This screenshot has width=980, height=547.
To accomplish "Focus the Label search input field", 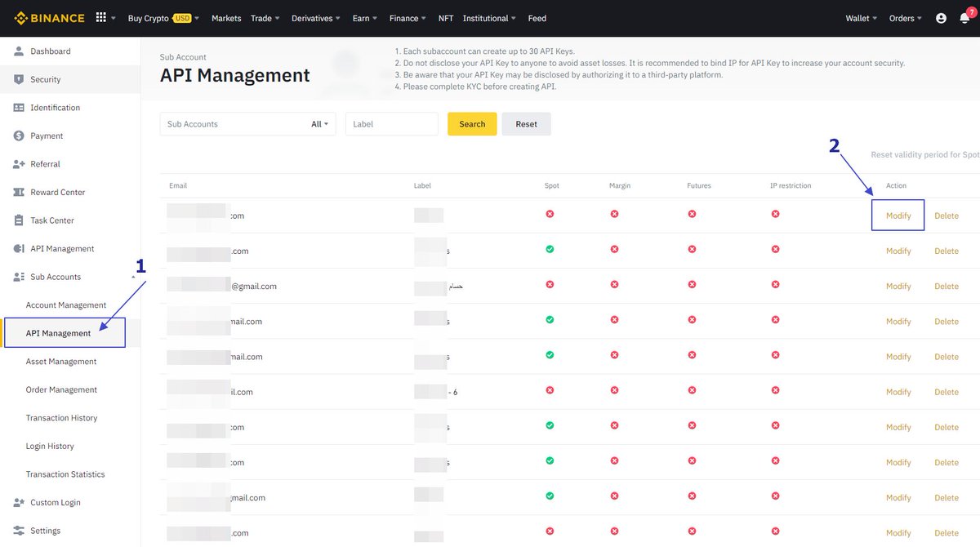I will point(392,124).
